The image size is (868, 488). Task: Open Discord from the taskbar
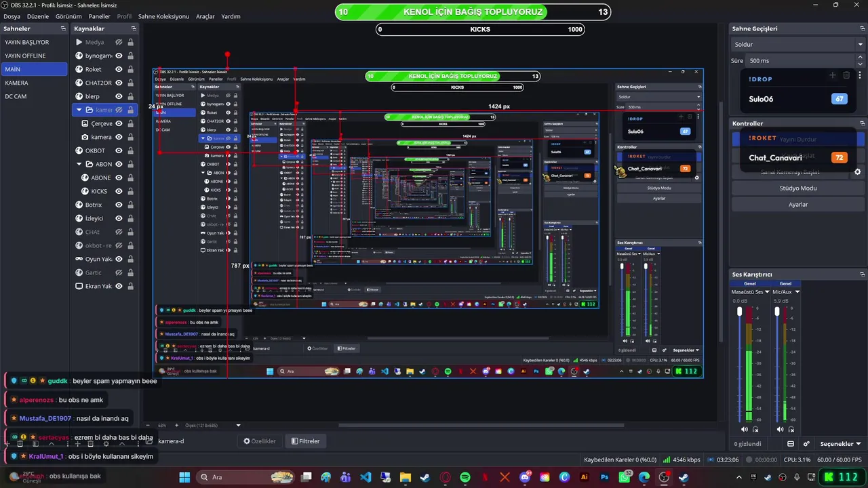[x=525, y=477]
